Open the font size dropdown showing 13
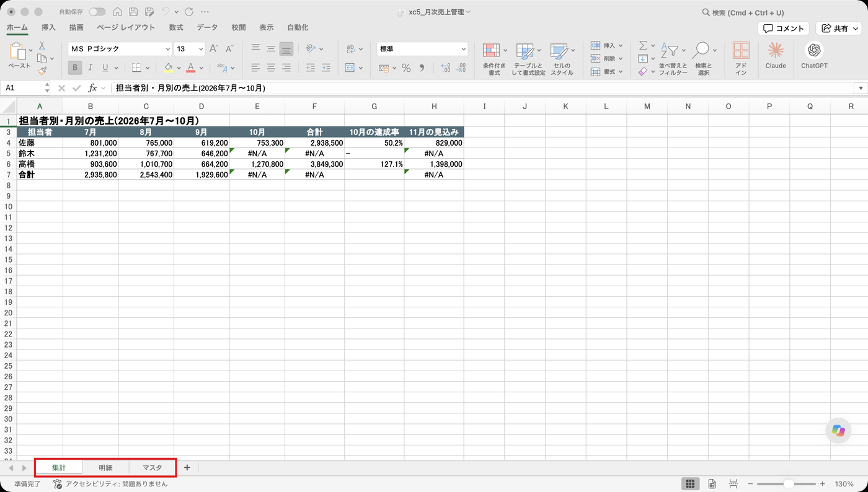The width and height of the screenshot is (868, 492). pyautogui.click(x=201, y=49)
